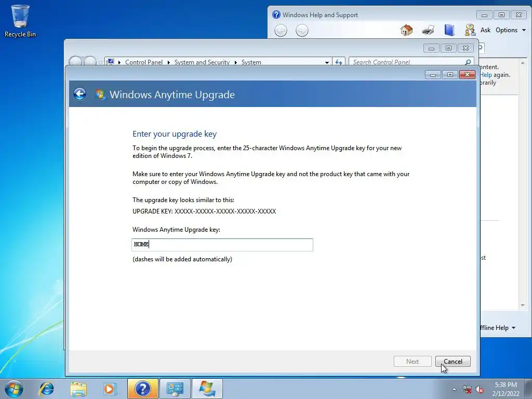The height and width of the screenshot is (399, 532).
Task: Expand the Control Panel address bar dropdown
Action: coord(327,62)
